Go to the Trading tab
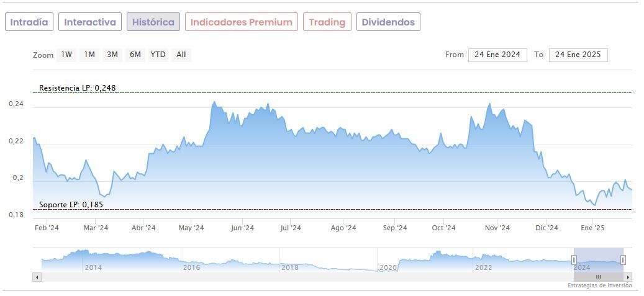This screenshot has width=644, height=296. [x=327, y=22]
